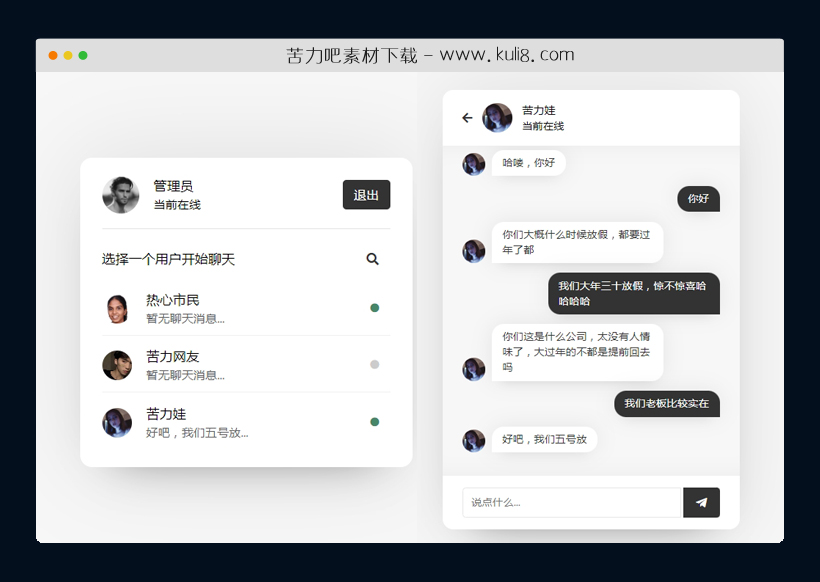This screenshot has width=820, height=582.
Task: Click the 苦力娃 avatar in the chat header
Action: pyautogui.click(x=496, y=117)
